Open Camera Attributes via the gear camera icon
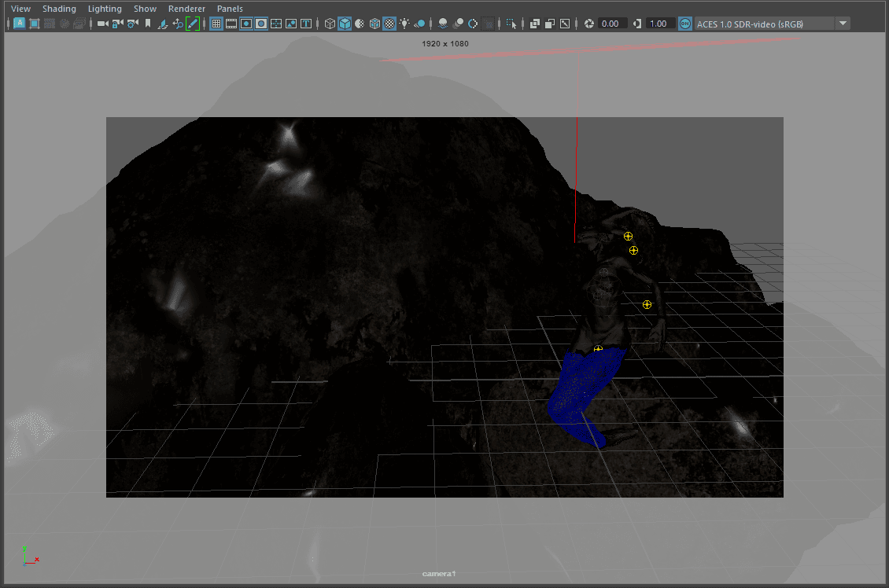 click(133, 24)
